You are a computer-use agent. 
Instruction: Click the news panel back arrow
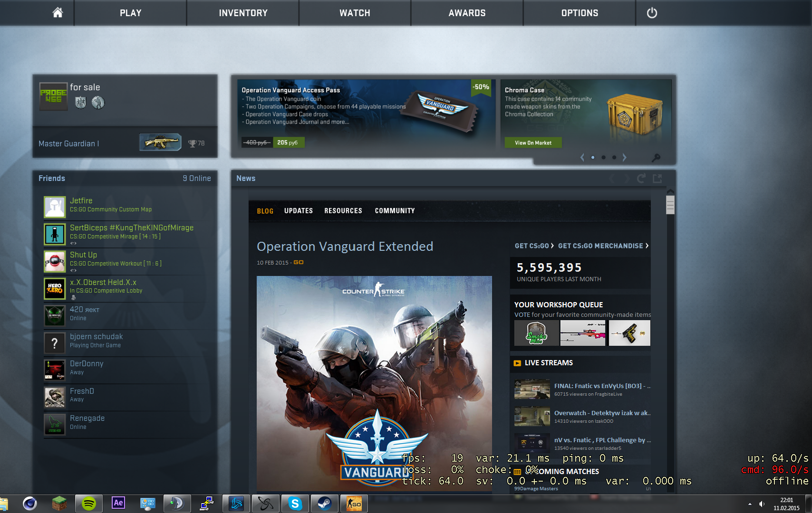click(613, 179)
